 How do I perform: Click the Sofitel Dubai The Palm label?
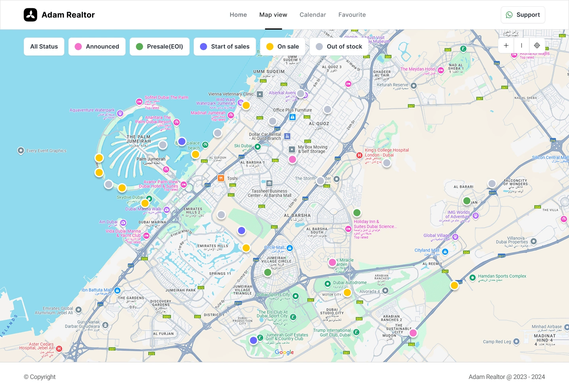pyautogui.click(x=166, y=98)
